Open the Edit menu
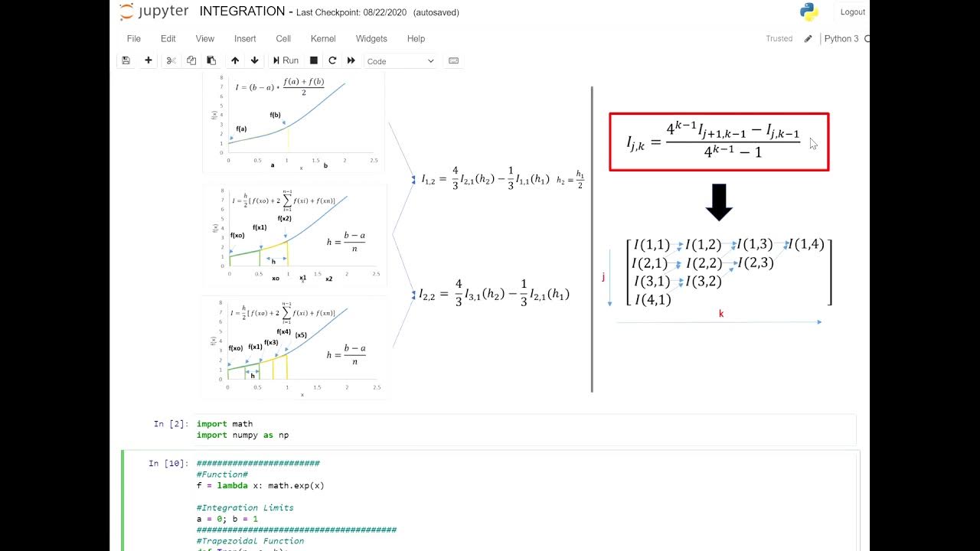 tap(168, 38)
